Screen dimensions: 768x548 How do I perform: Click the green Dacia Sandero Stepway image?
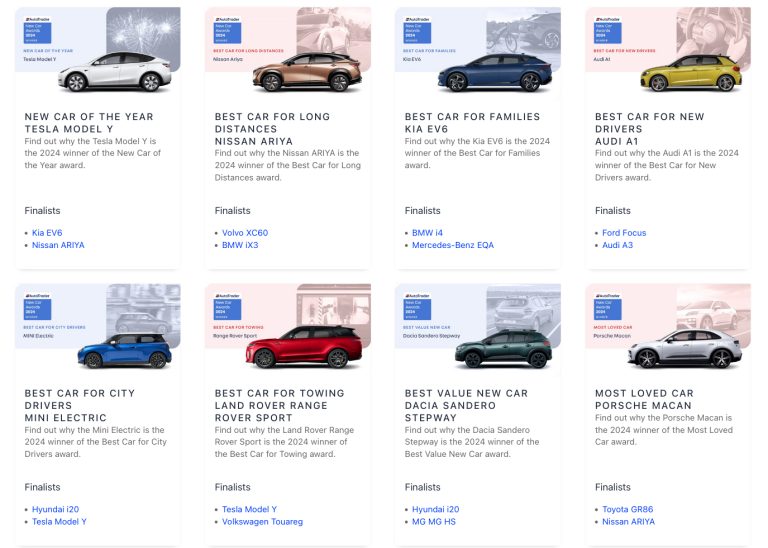coord(504,349)
